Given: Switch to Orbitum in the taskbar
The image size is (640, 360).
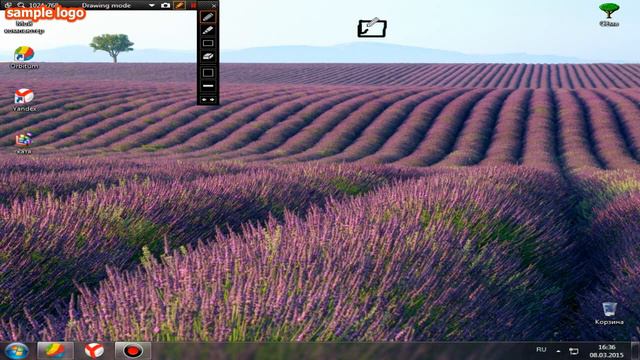Looking at the screenshot, I should (x=56, y=351).
